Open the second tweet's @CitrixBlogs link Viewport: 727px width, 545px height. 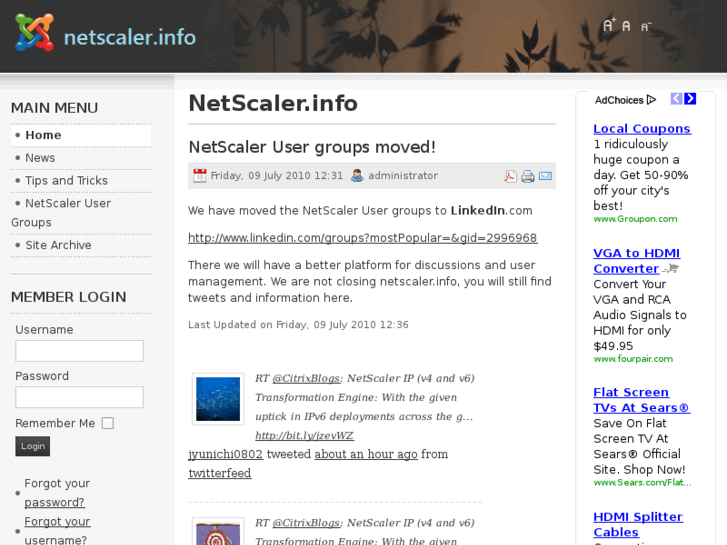306,523
